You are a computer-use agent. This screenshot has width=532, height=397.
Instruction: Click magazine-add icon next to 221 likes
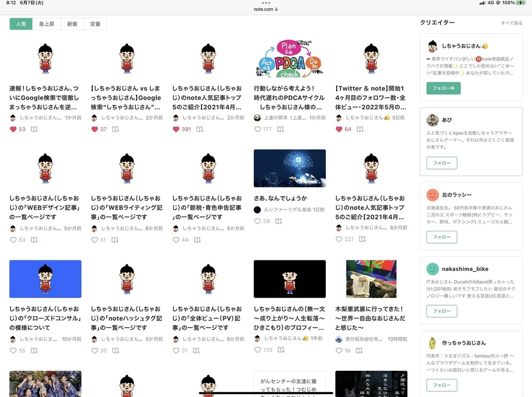coord(362,239)
